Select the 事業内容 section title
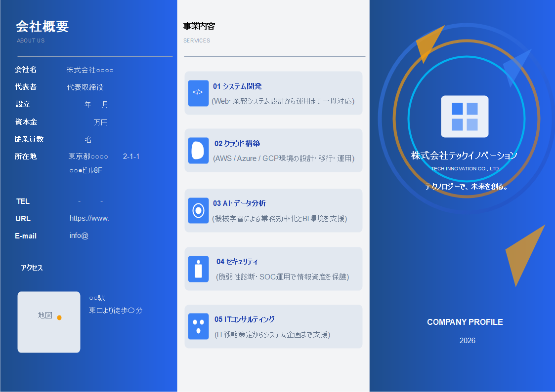This screenshot has width=555, height=392. click(x=199, y=26)
